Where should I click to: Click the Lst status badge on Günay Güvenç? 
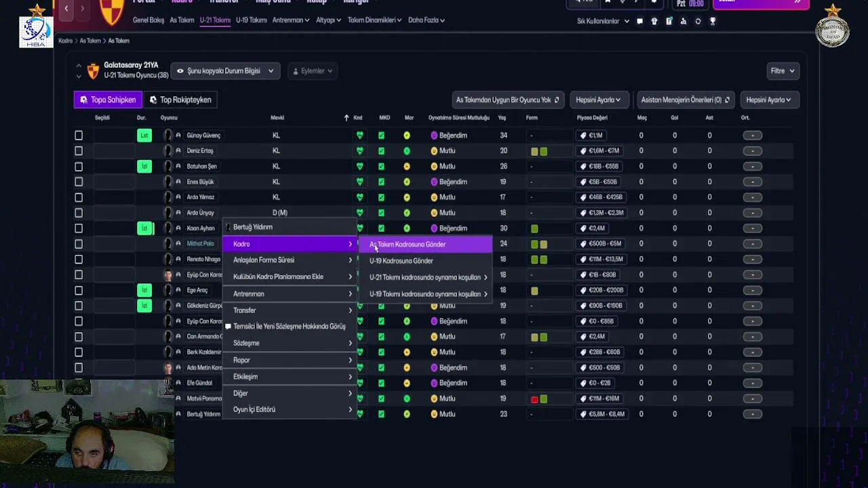[144, 136]
